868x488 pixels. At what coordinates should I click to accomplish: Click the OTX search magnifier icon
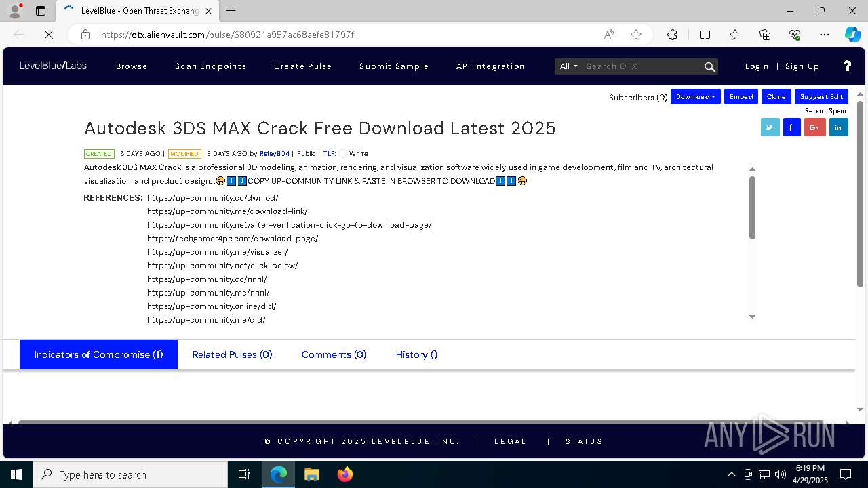pyautogui.click(x=709, y=66)
